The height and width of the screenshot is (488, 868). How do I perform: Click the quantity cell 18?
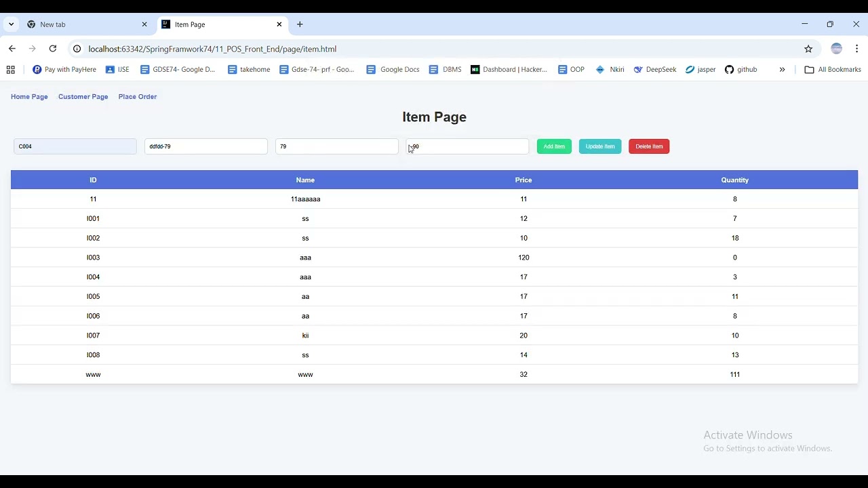[x=735, y=238]
